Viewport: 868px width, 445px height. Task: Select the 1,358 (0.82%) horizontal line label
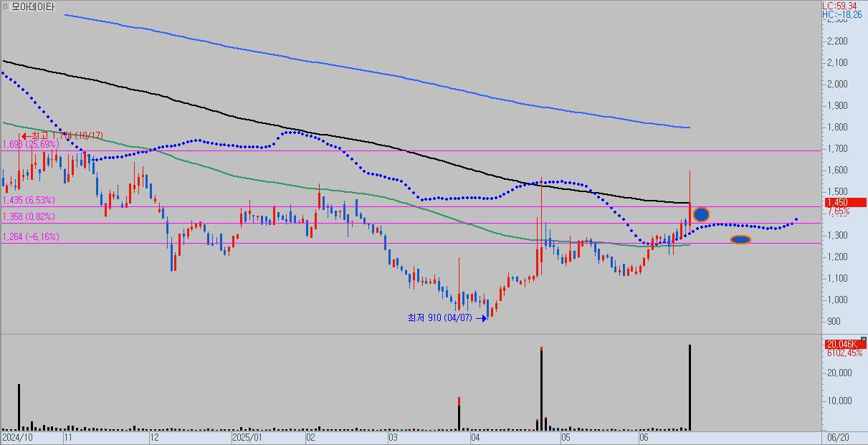click(x=29, y=216)
